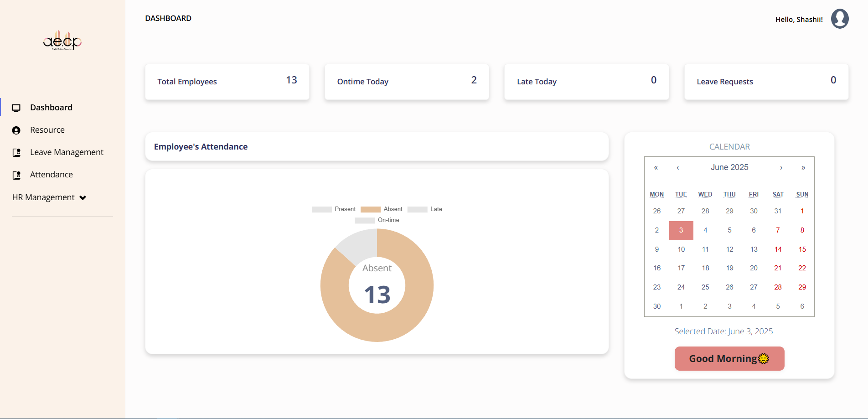Select June 18 on the calendar
The height and width of the screenshot is (419, 868).
(705, 268)
